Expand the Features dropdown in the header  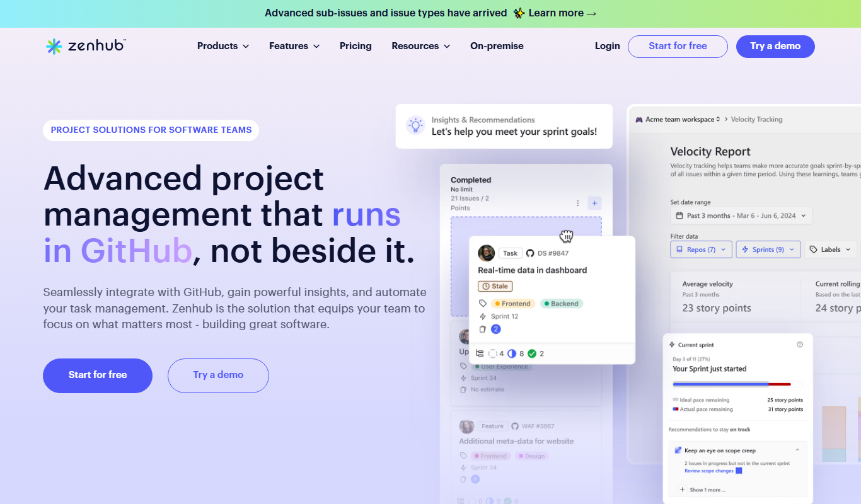point(294,46)
